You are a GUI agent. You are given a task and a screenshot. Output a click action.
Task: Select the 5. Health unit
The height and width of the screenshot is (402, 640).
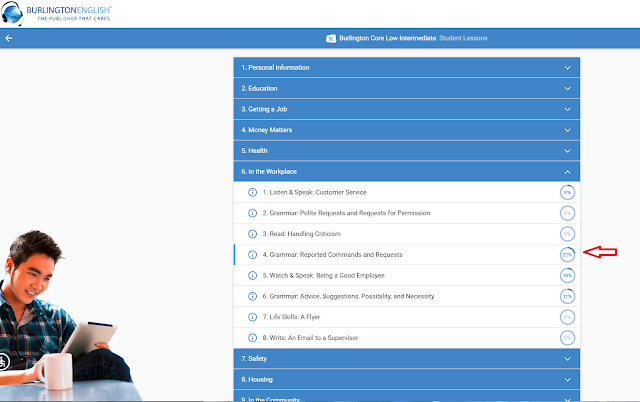click(407, 151)
